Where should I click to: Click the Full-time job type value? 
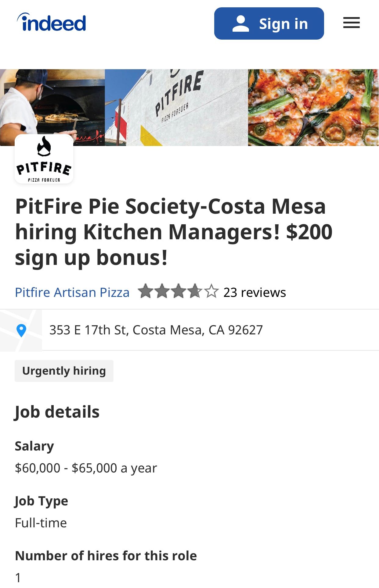pyautogui.click(x=41, y=523)
